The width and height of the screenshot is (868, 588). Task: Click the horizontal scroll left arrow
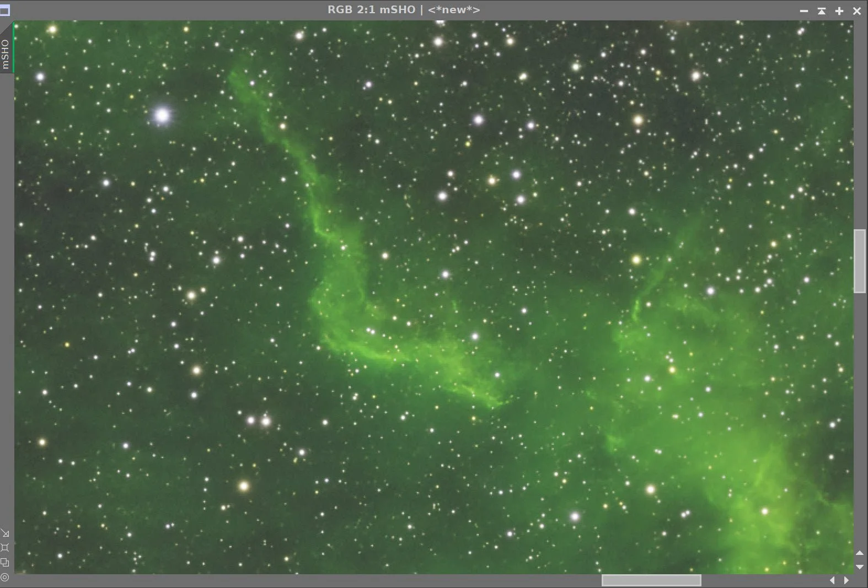click(x=832, y=580)
